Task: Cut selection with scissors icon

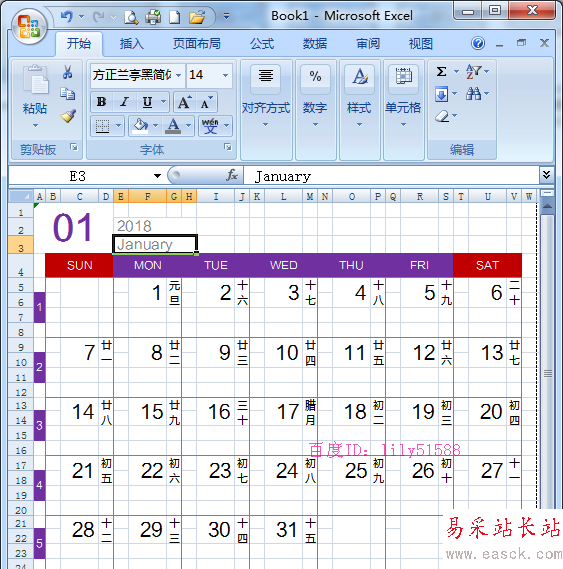Action: click(x=68, y=72)
